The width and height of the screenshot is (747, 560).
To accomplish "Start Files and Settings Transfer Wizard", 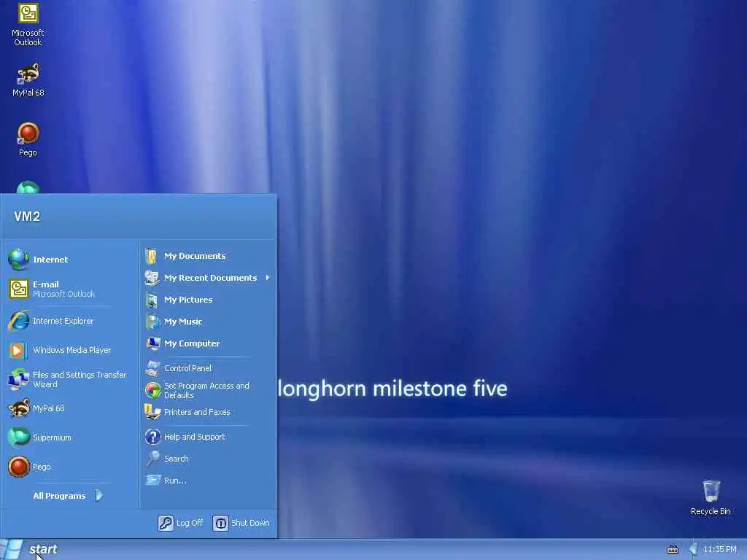I will (69, 379).
